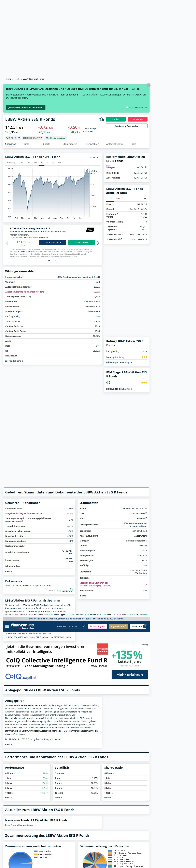
Task: Click 'Krypto kaufen' header button
Action: click(x=118, y=626)
